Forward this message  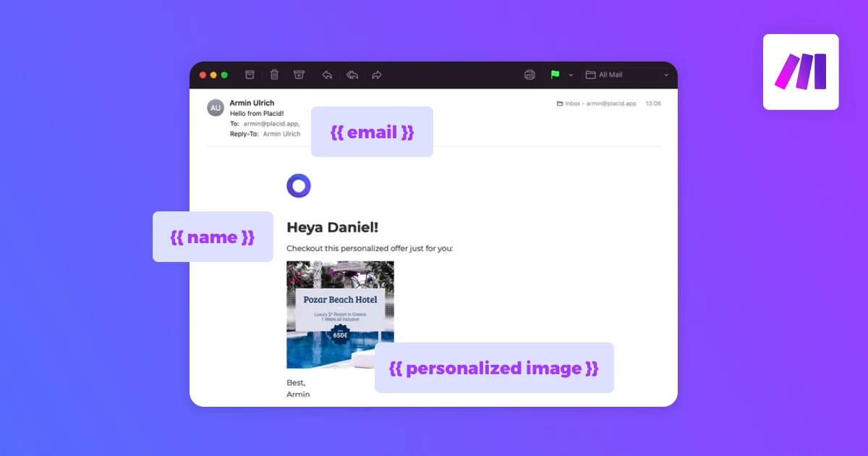pos(376,75)
